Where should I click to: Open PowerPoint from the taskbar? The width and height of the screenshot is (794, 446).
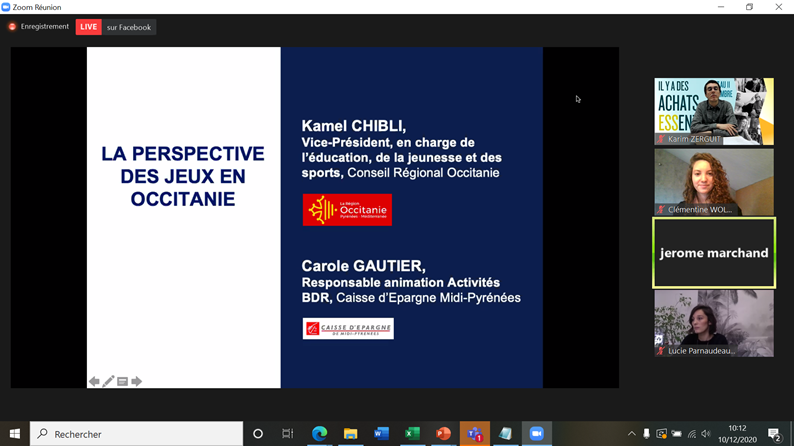click(x=443, y=434)
